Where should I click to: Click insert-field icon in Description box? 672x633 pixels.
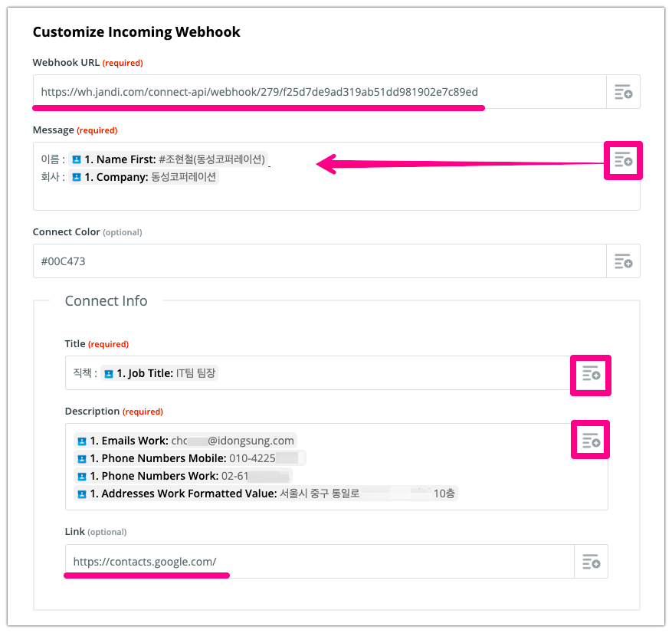[x=591, y=440]
